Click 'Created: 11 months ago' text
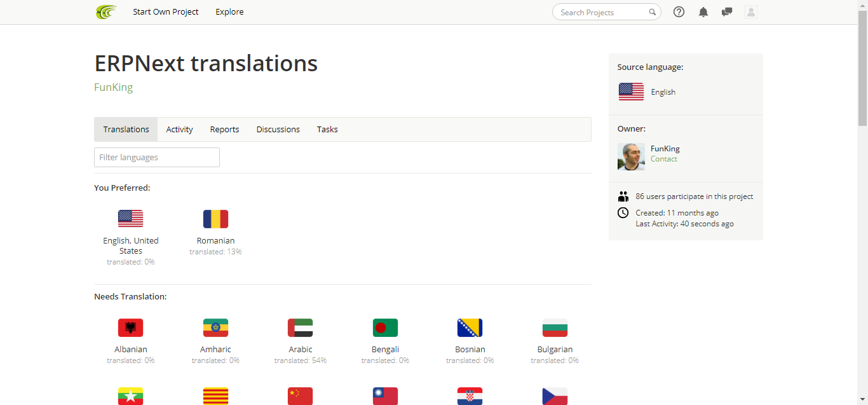 point(677,213)
